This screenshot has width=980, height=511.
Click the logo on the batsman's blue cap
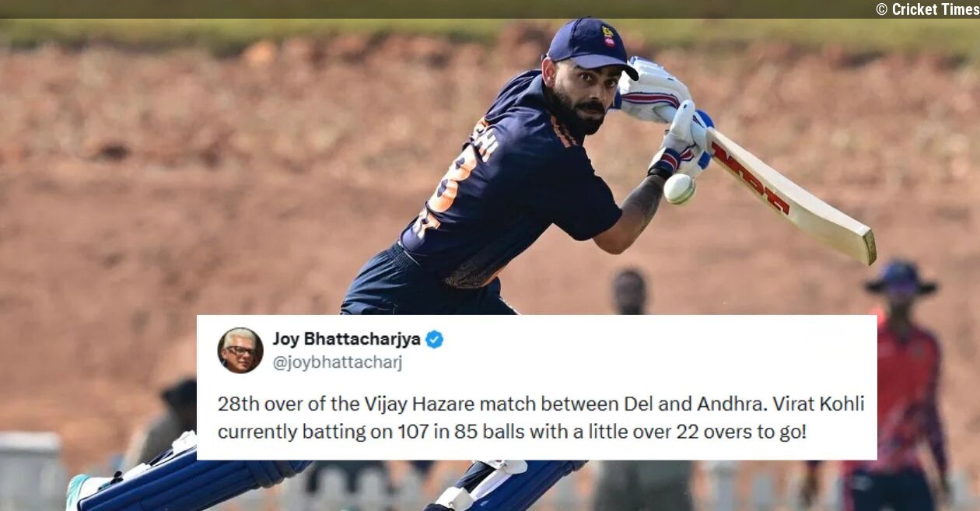608,37
